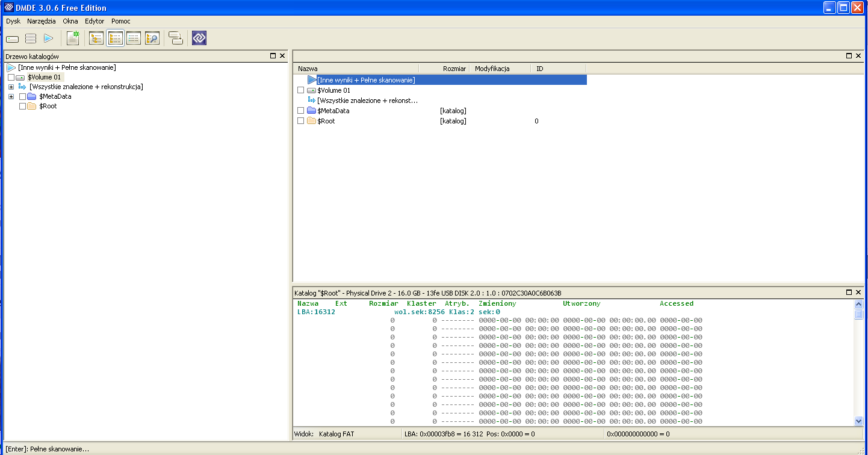The image size is (868, 455).
Task: Toggle the highlighted file list panel icon
Action: (x=115, y=39)
